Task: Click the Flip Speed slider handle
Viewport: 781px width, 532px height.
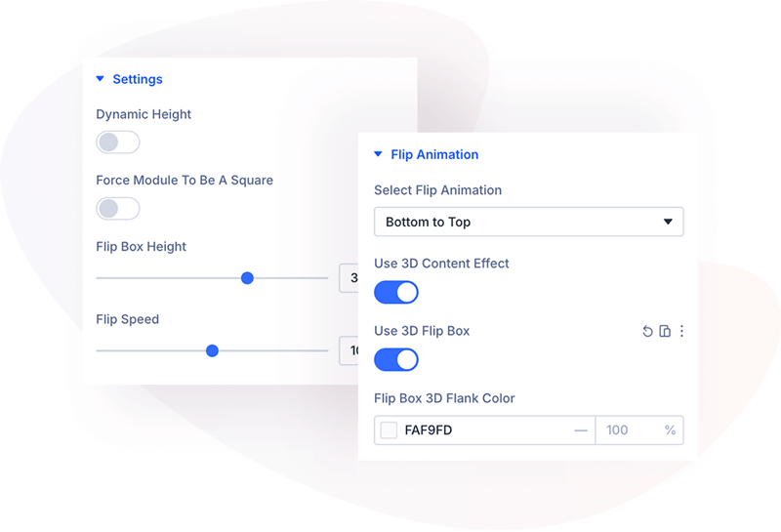Action: (212, 350)
